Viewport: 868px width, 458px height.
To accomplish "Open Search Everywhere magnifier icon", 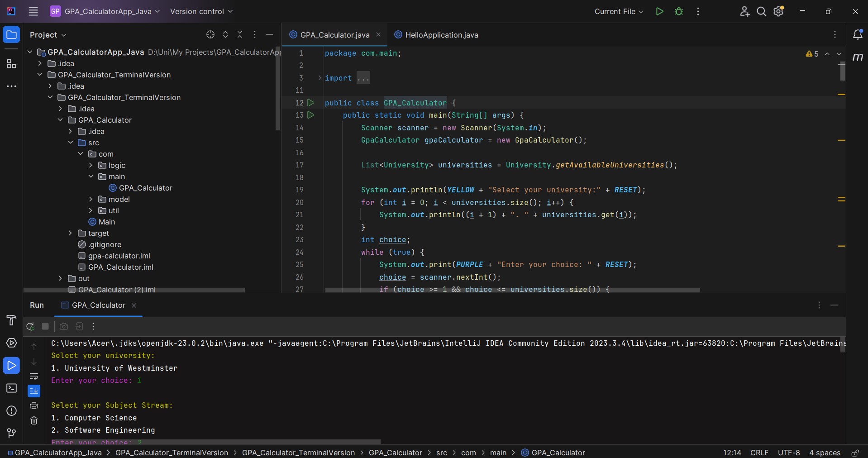I will pyautogui.click(x=762, y=11).
